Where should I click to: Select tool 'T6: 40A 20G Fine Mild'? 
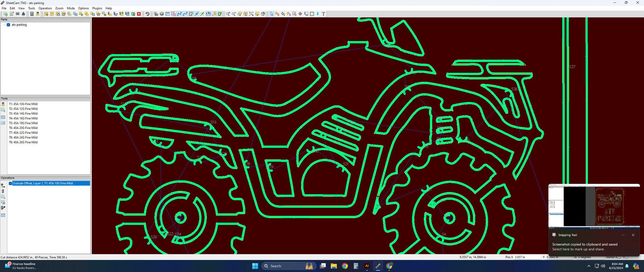click(x=23, y=128)
